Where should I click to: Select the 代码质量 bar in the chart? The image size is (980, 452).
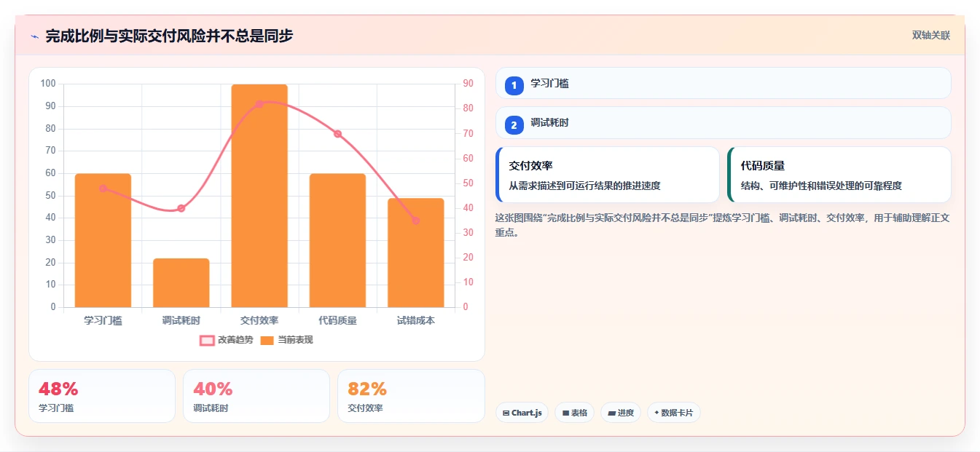pos(337,240)
